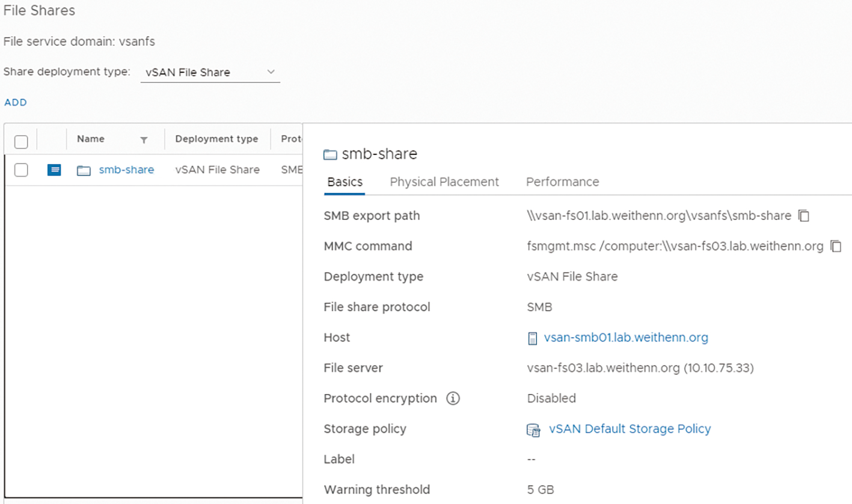The height and width of the screenshot is (504, 852).
Task: Click the smb-share row details icon
Action: pos(54,170)
